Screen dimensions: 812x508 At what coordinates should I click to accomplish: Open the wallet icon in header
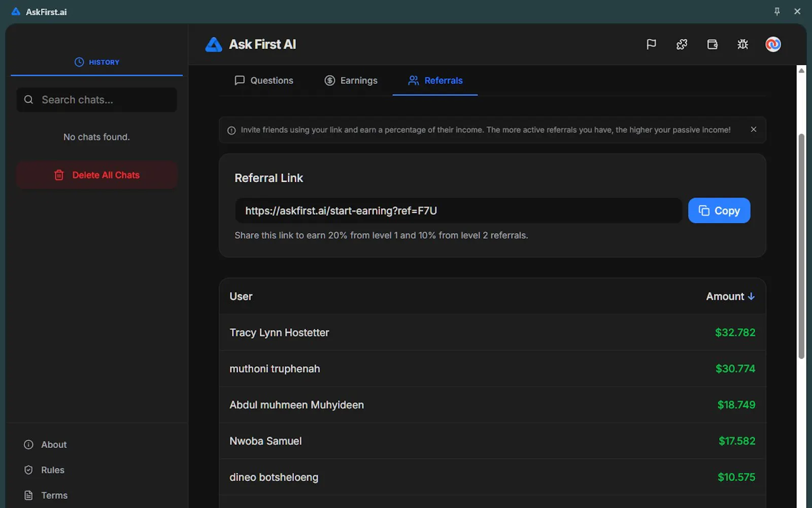click(x=712, y=45)
